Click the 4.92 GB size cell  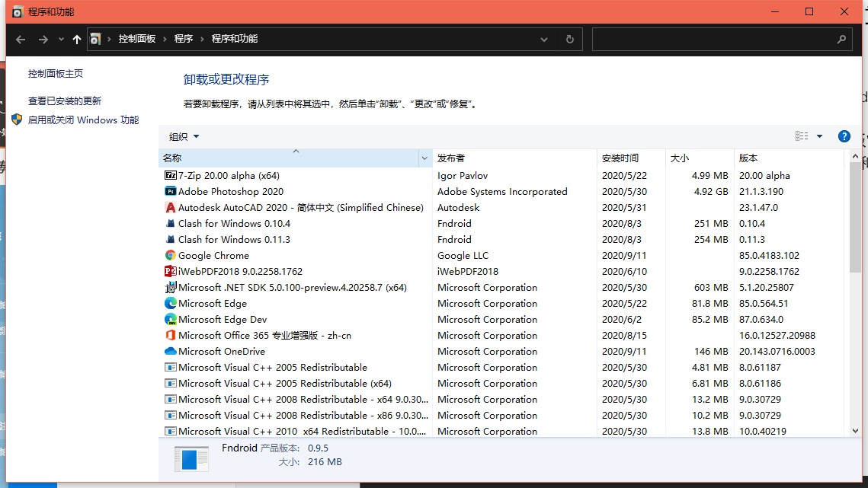click(x=711, y=191)
